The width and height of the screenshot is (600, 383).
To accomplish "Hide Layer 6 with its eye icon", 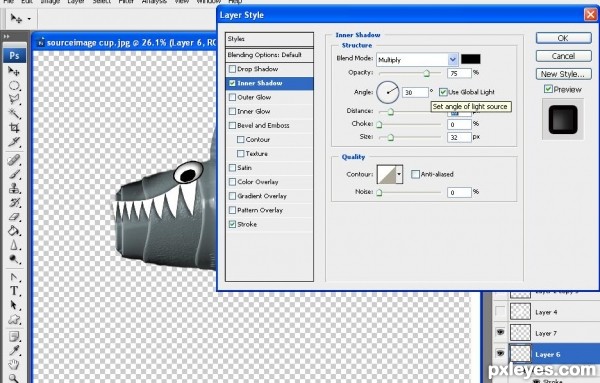I will tap(500, 354).
